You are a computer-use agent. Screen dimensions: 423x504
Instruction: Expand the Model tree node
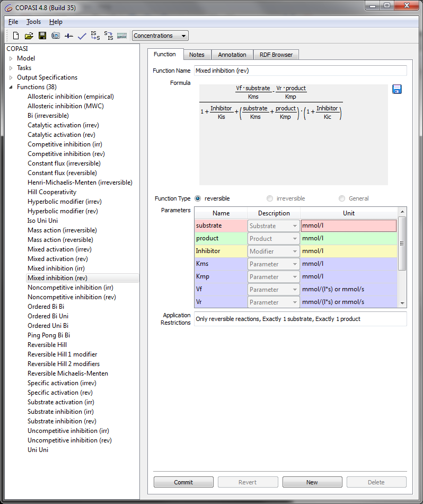tap(11, 58)
